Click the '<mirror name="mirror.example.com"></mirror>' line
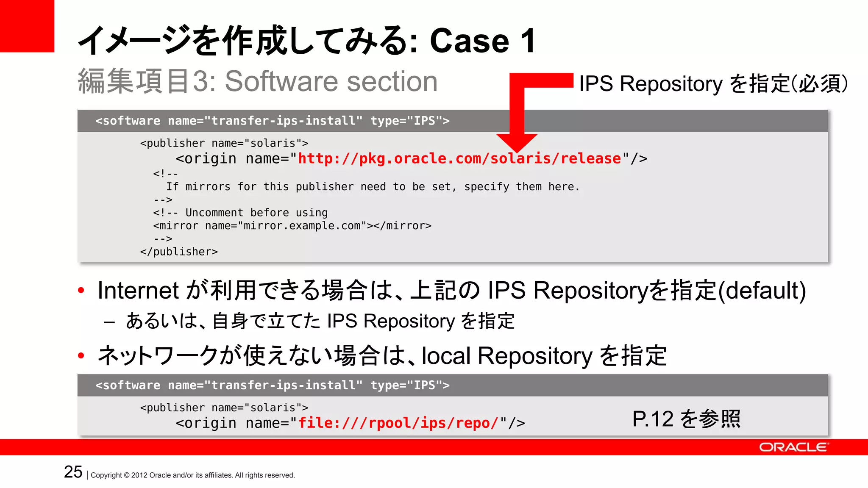This screenshot has height=488, width=868. coord(292,226)
